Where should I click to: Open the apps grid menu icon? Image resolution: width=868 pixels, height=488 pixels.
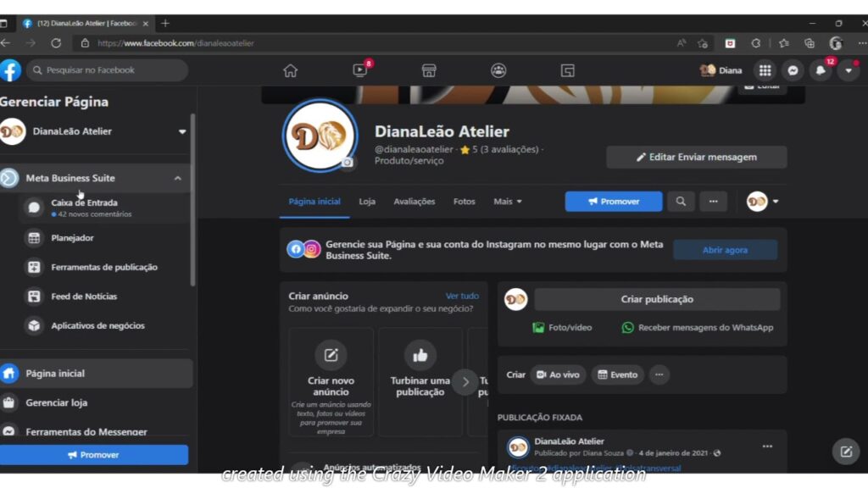[x=765, y=70]
